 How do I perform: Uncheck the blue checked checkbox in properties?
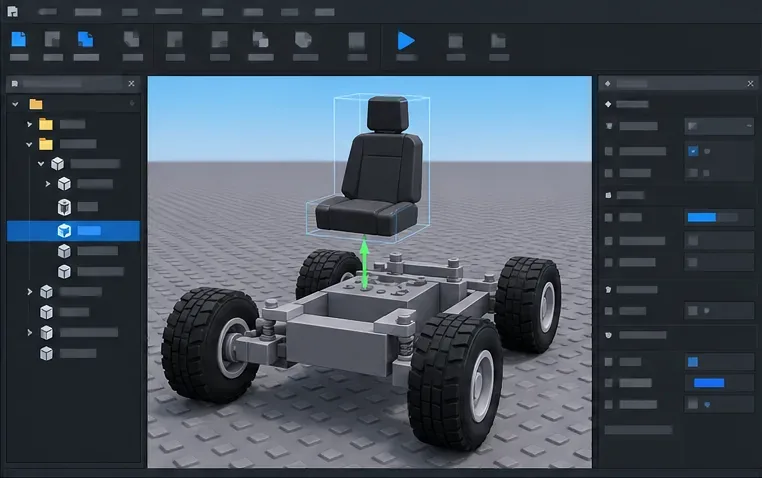(693, 151)
